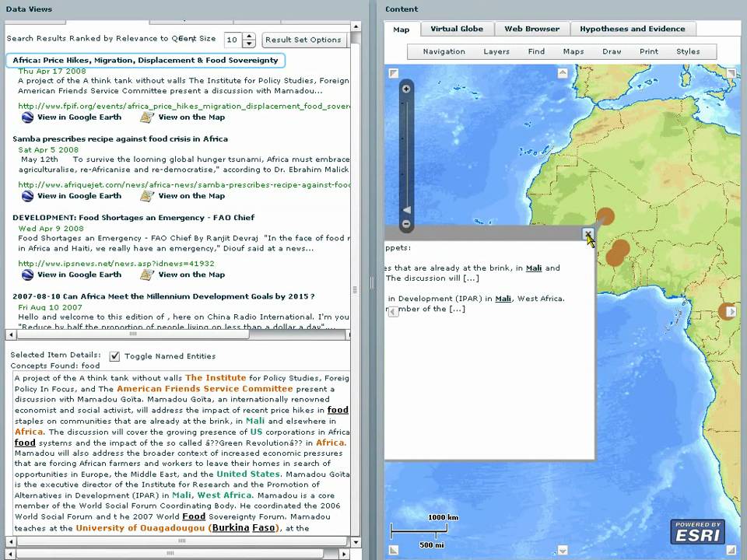Switch to the Map tab
The image size is (747, 560).
point(402,30)
